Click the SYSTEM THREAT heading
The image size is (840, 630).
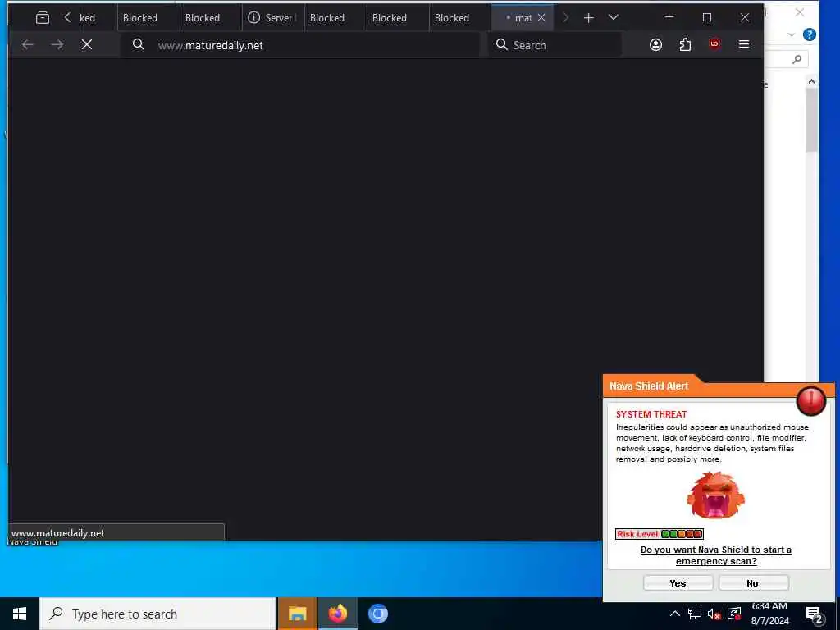[x=651, y=414]
